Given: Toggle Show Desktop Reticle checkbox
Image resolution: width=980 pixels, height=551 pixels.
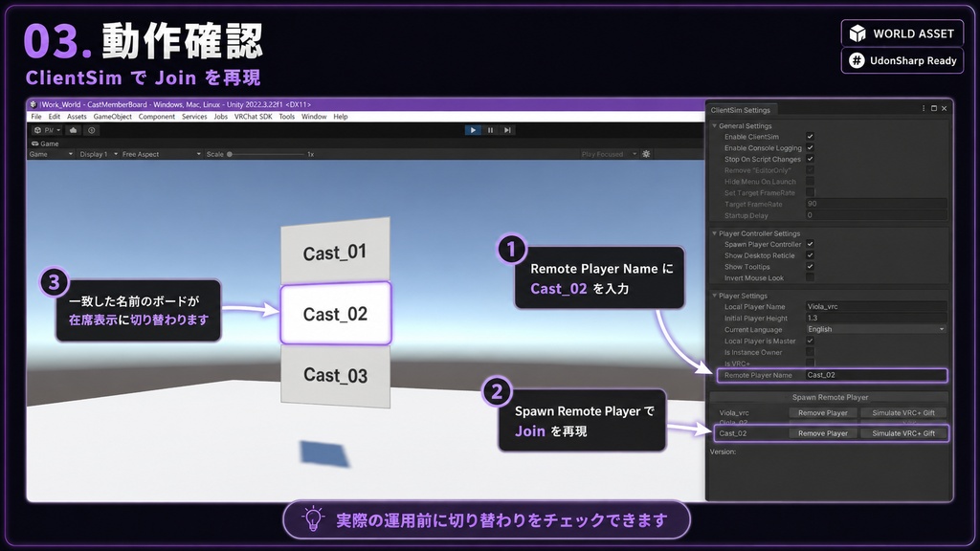Looking at the screenshot, I should (810, 255).
